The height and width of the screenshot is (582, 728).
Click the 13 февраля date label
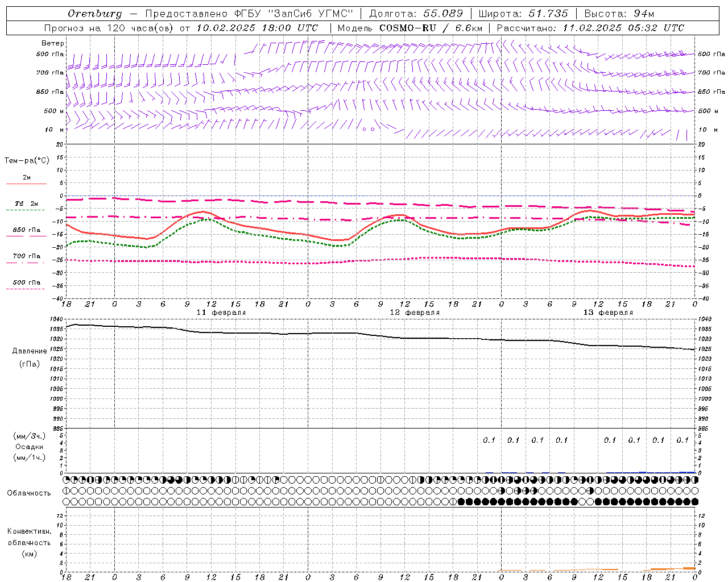pos(608,313)
